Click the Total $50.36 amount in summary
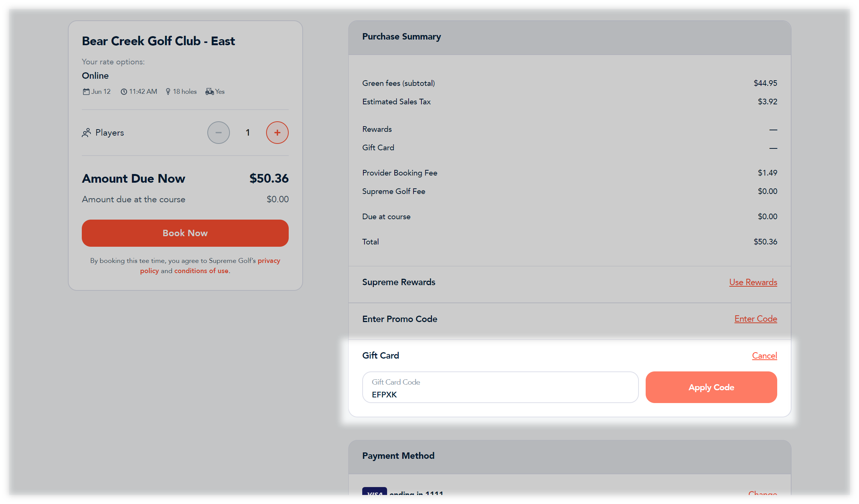This screenshot has width=859, height=504. pos(765,241)
